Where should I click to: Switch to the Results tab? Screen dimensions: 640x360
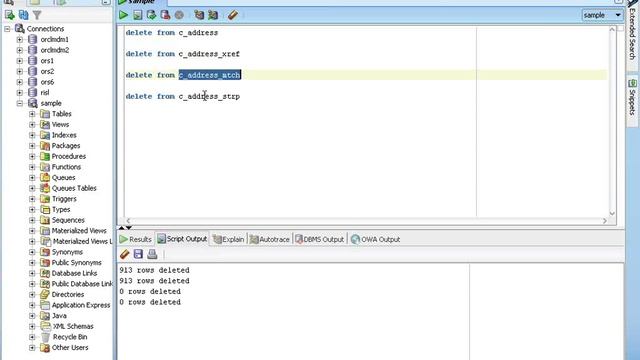tap(136, 239)
